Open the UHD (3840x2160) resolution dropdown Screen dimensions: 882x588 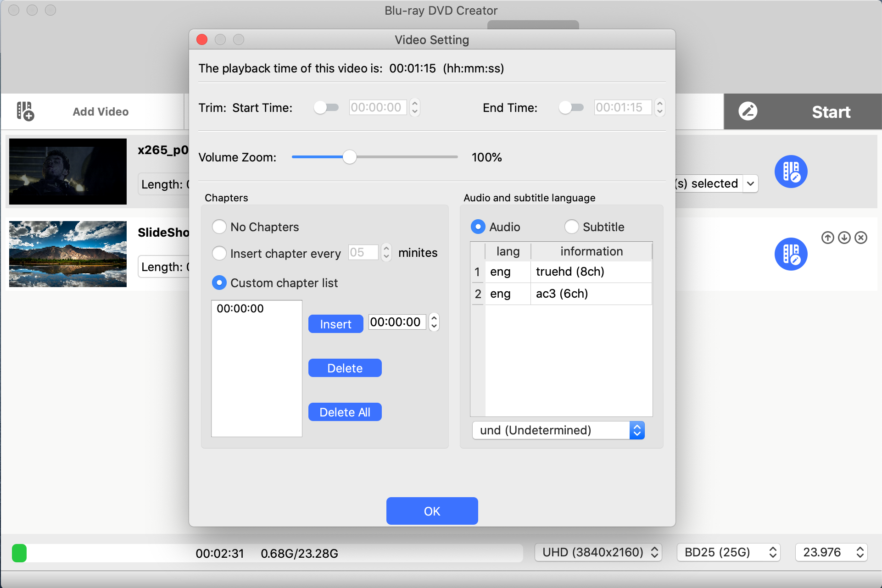pyautogui.click(x=598, y=552)
